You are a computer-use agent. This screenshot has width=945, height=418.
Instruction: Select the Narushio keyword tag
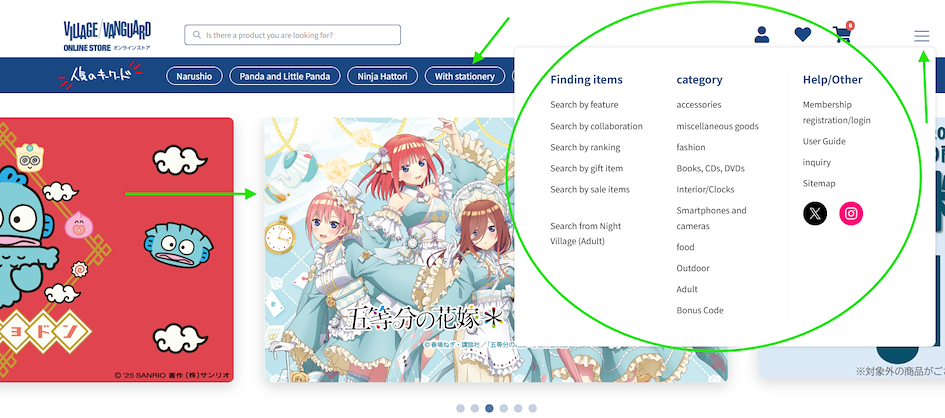pyautogui.click(x=194, y=76)
